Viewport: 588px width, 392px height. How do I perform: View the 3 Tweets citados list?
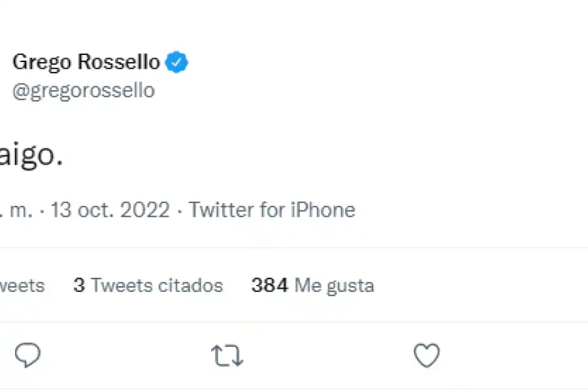coord(148,286)
